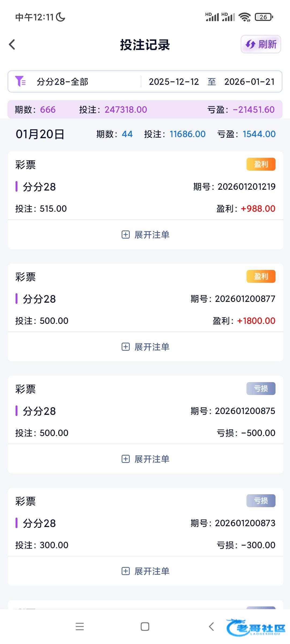Tap the 盈利 badge on the +988.00 record

261,164
